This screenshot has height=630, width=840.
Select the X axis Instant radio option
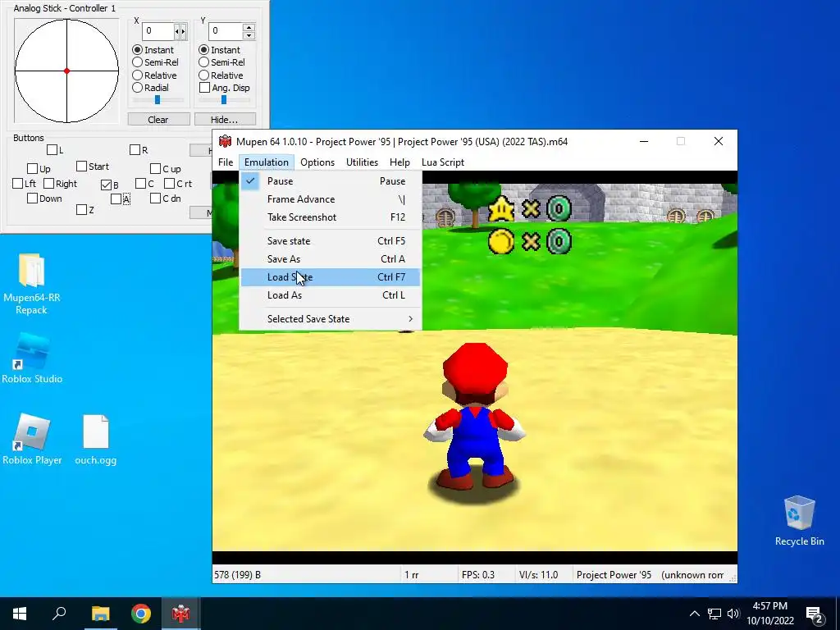[138, 50]
